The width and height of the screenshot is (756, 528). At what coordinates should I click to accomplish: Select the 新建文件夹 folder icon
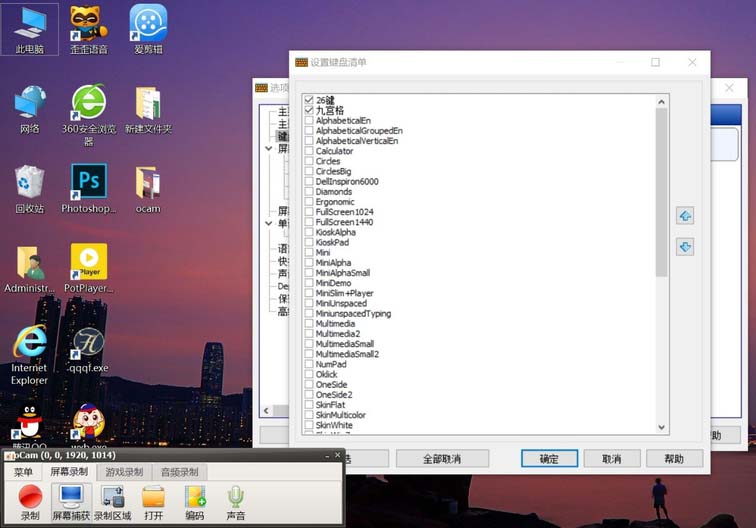(x=148, y=109)
